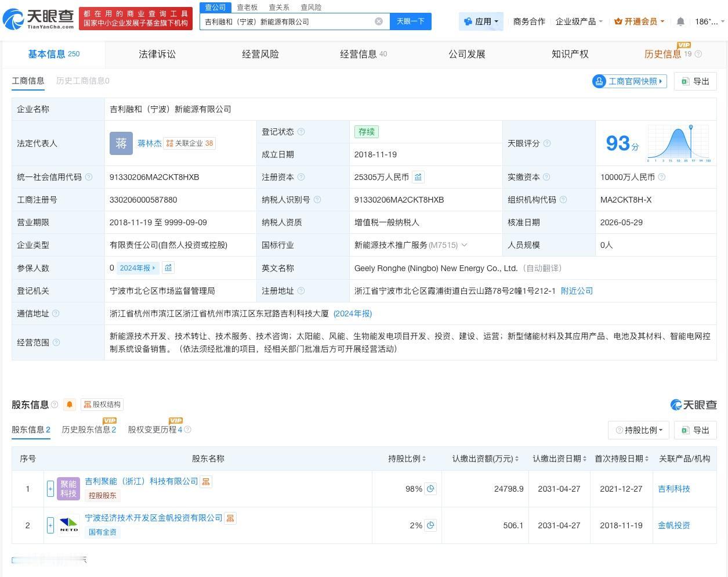Click help icon beside 统一社会信用代码
The image size is (728, 577).
coord(89,177)
